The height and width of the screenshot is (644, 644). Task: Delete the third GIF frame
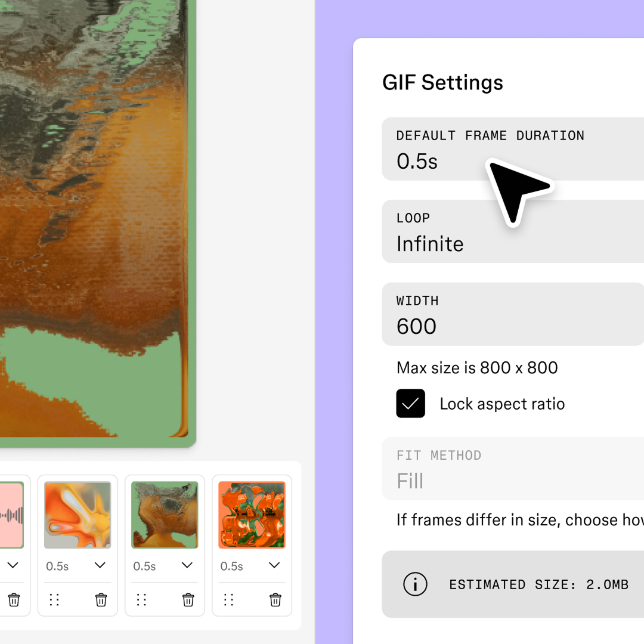point(188,600)
